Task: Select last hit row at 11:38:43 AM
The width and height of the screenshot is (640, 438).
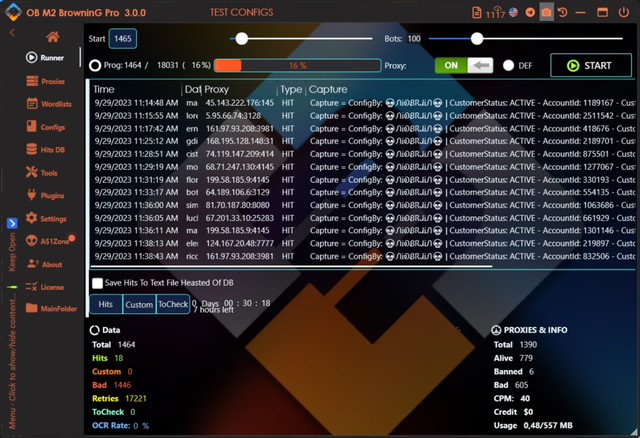Action: click(363, 256)
